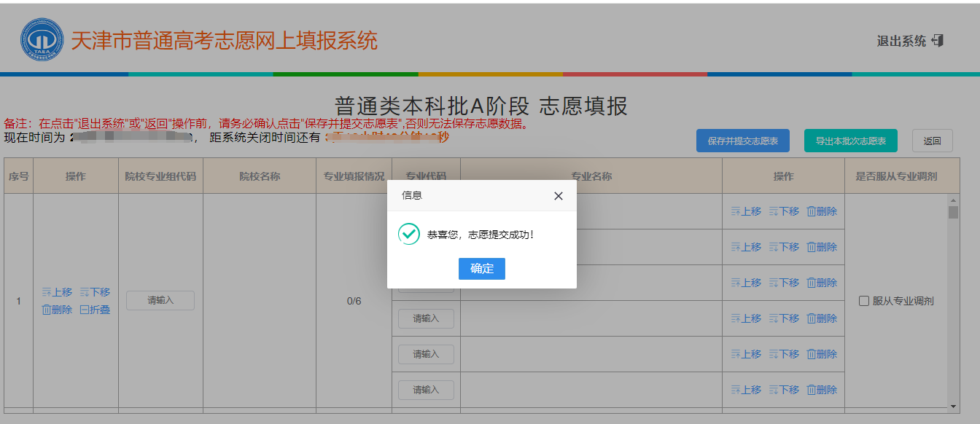Click the 保存并提交志愿表 button
The width and height of the screenshot is (980, 424).
pos(742,141)
